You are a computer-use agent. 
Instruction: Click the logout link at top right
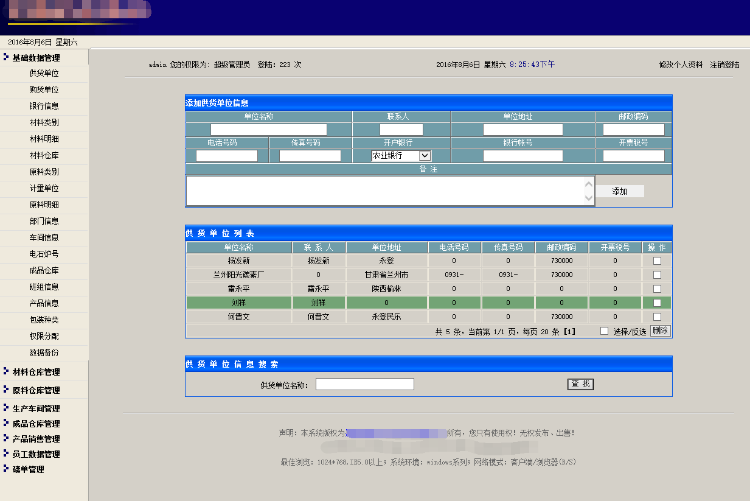click(x=724, y=64)
